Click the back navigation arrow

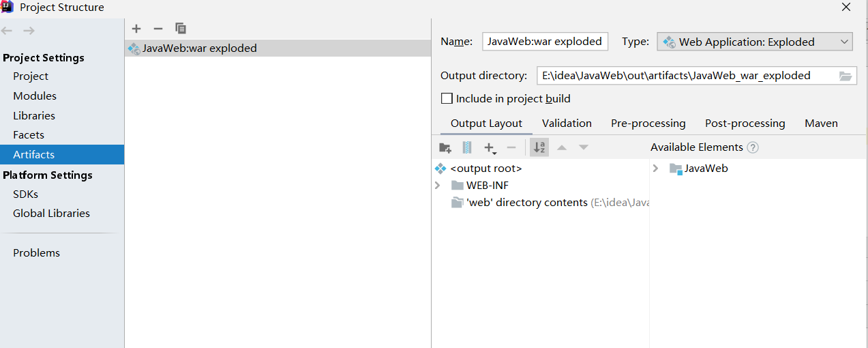coord(7,31)
